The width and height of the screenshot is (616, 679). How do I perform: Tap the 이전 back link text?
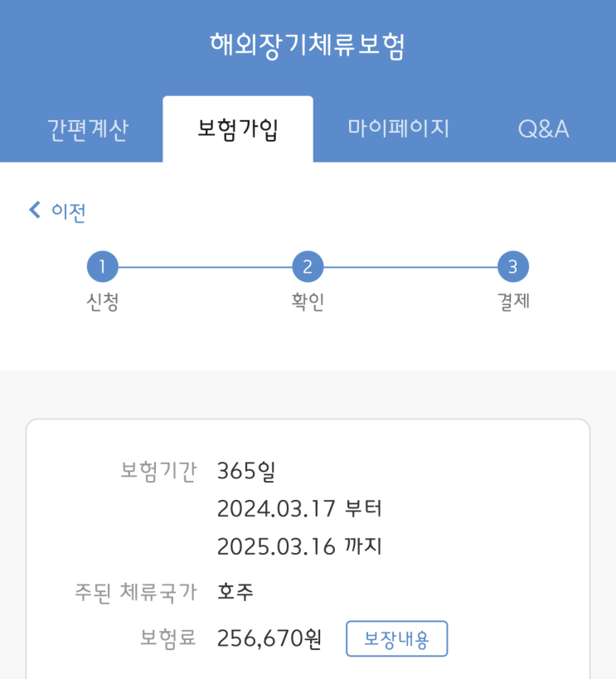[69, 211]
